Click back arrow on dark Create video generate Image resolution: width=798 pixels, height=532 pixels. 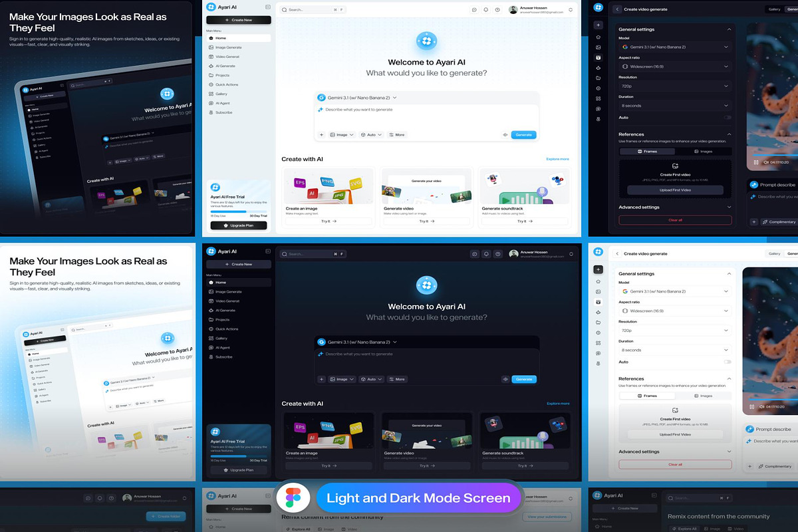[617, 9]
